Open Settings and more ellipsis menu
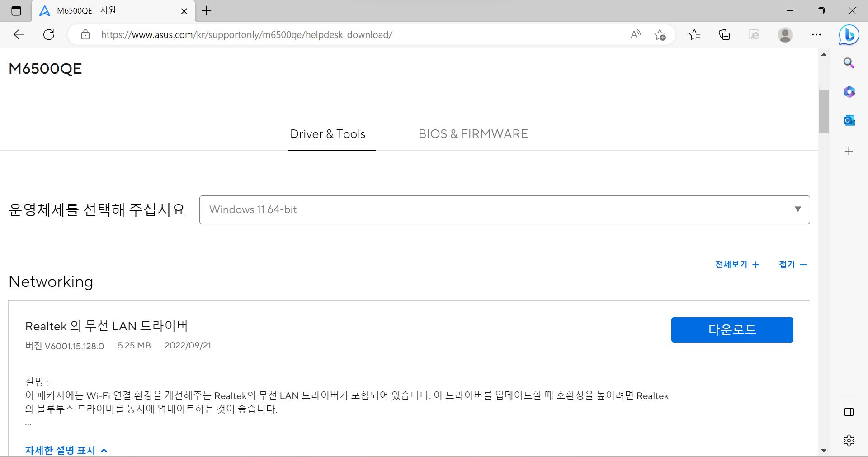The height and width of the screenshot is (457, 868). [x=816, y=34]
